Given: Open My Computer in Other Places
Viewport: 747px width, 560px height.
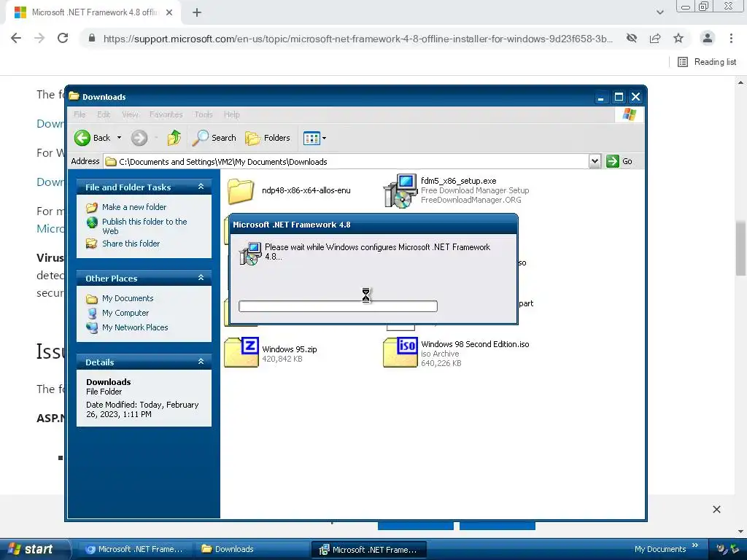Looking at the screenshot, I should point(125,313).
